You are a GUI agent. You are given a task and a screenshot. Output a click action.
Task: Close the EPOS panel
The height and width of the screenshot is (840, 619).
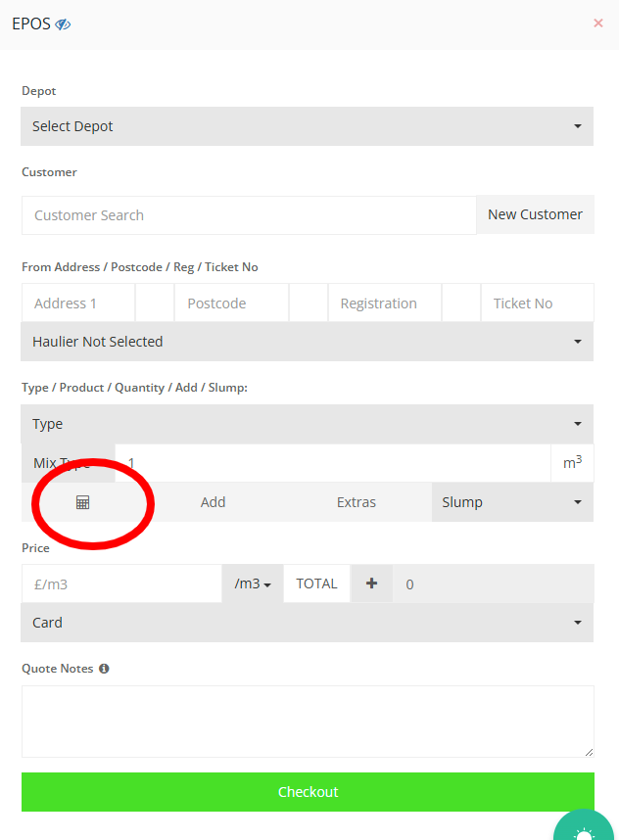(598, 23)
